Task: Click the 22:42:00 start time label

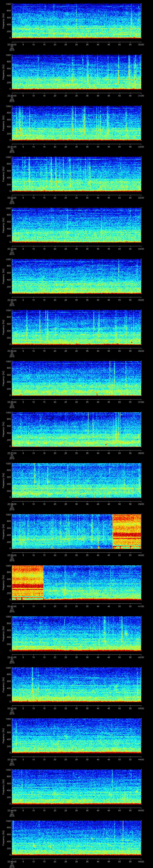Action: click(x=12, y=708)
